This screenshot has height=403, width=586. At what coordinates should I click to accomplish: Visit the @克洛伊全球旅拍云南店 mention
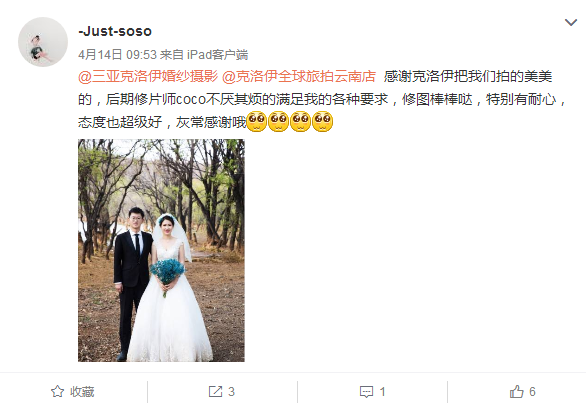(299, 76)
